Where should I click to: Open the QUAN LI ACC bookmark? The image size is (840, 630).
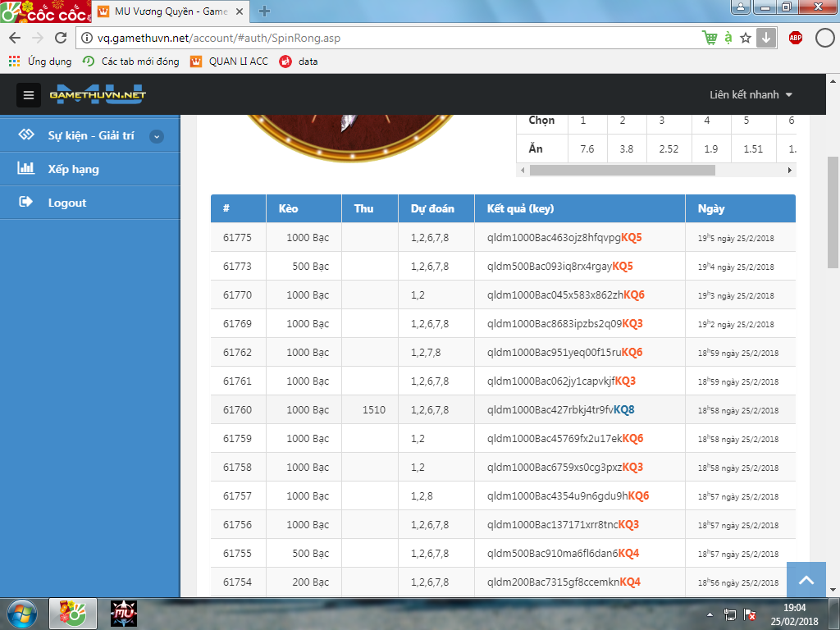tap(238, 62)
